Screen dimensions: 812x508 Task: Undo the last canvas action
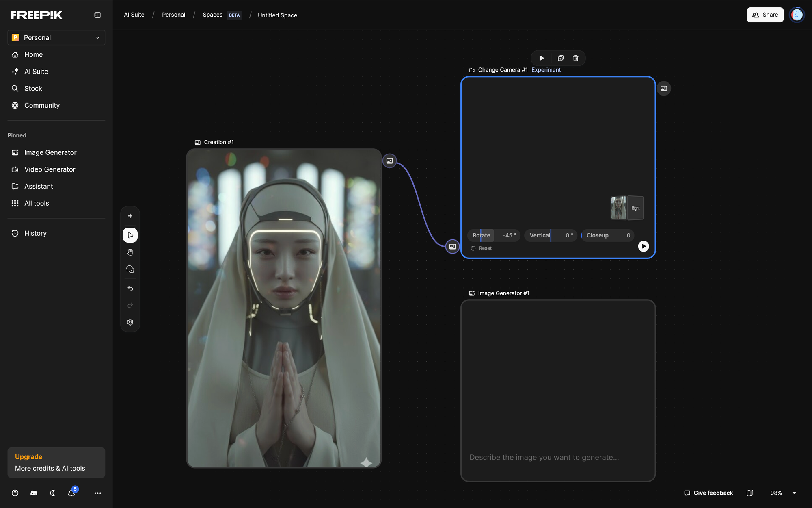click(130, 288)
